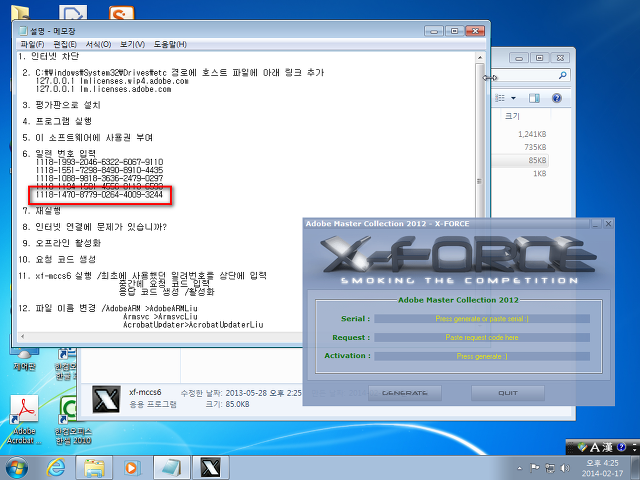Select the 1KB file row in Explorer
This screenshot has width=640, height=480.
coord(540,173)
